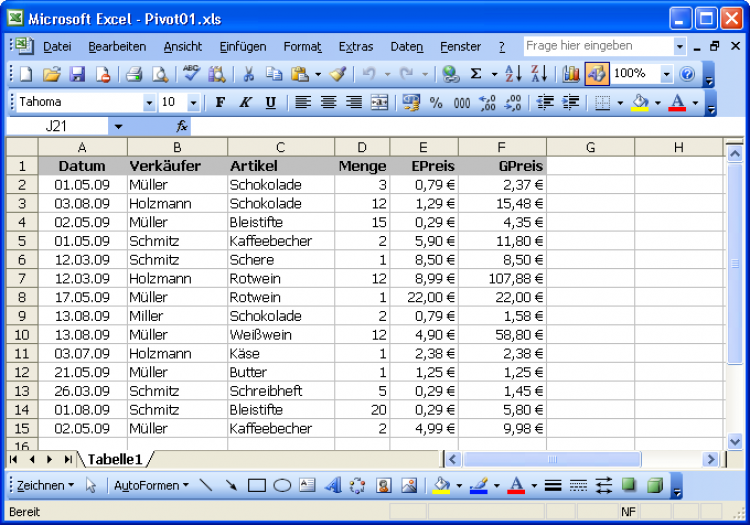Click the AutoSum sigma icon
The height and width of the screenshot is (525, 750).
pos(476,74)
